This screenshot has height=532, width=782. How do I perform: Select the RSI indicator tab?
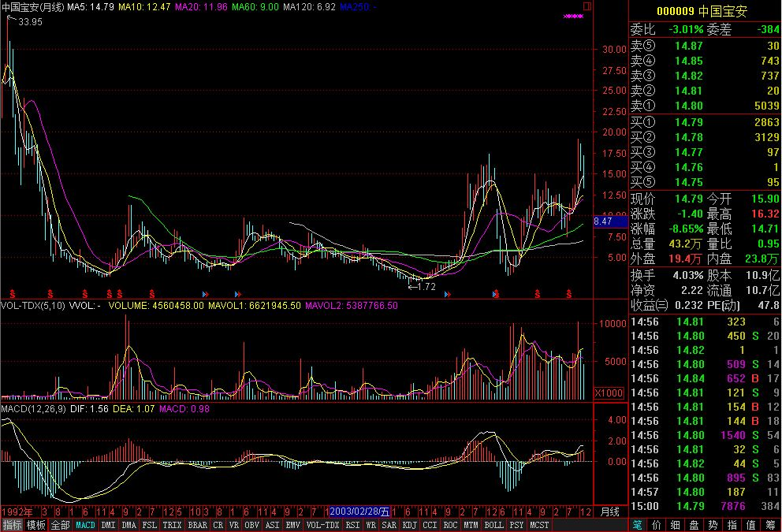point(351,525)
